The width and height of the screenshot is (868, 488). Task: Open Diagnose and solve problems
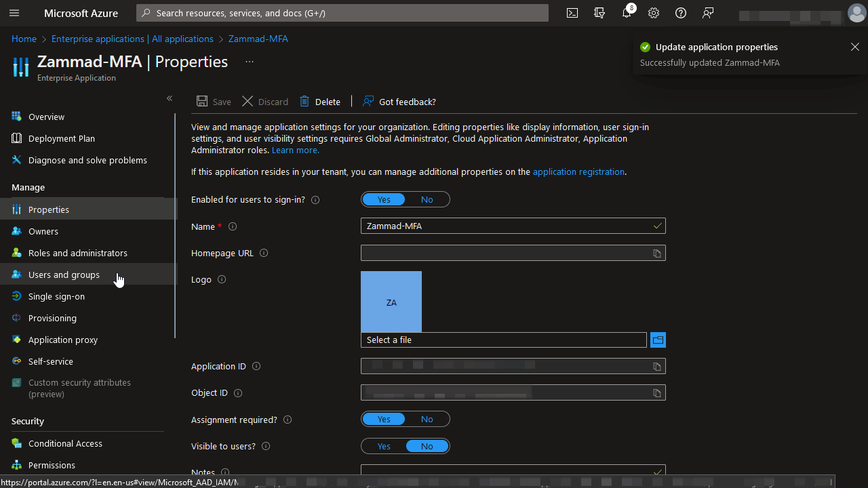click(88, 160)
